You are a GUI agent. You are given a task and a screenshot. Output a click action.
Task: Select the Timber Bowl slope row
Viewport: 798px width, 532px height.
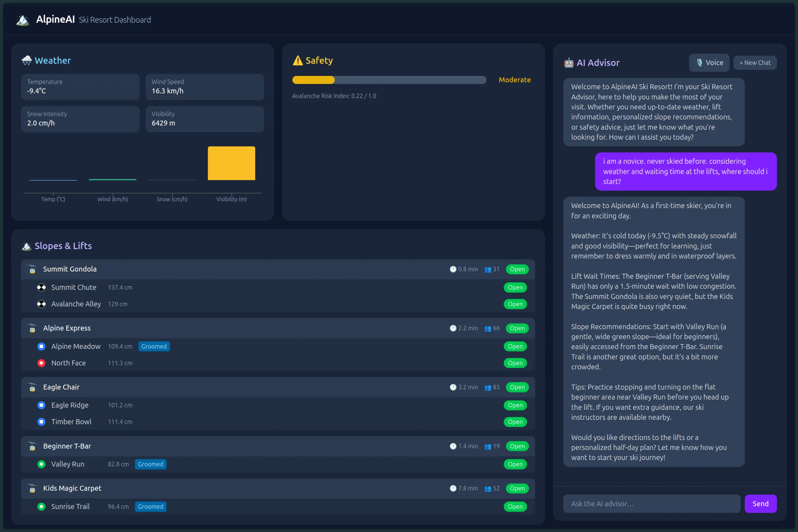(x=278, y=422)
